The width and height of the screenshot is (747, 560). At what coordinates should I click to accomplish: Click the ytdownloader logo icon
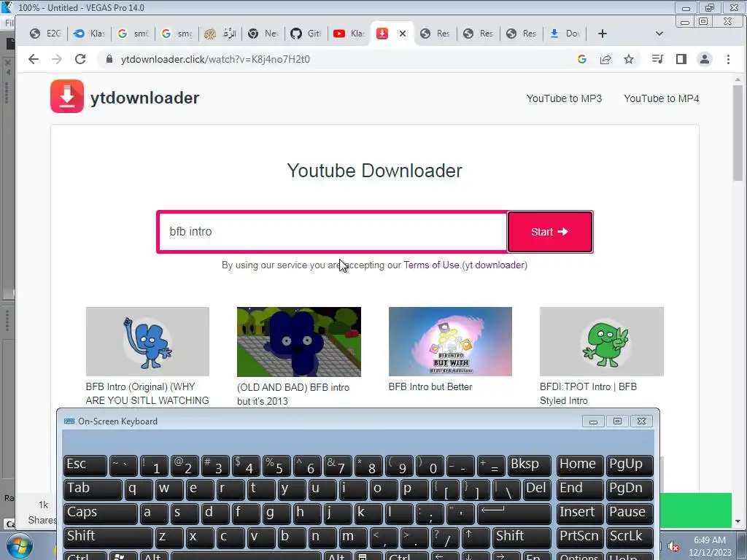pyautogui.click(x=66, y=96)
